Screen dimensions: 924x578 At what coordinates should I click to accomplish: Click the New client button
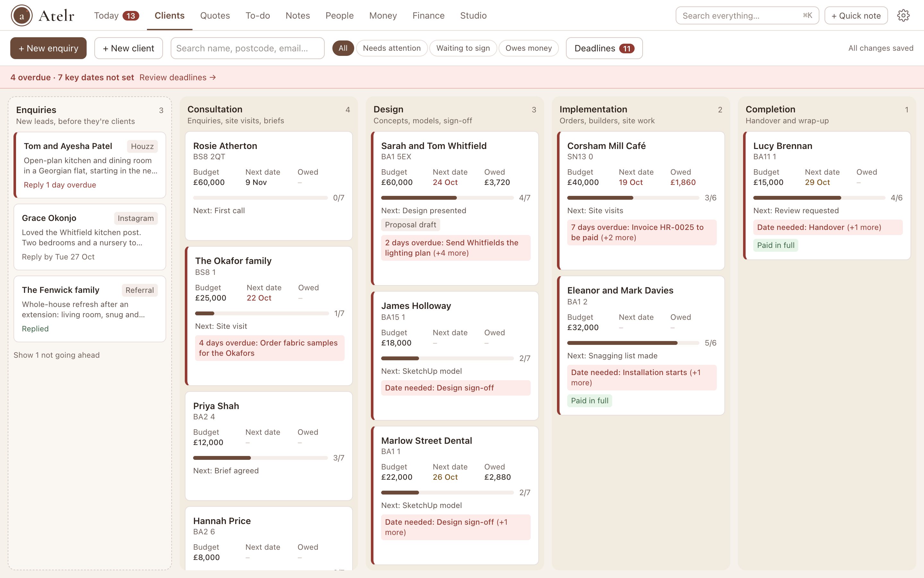click(128, 48)
